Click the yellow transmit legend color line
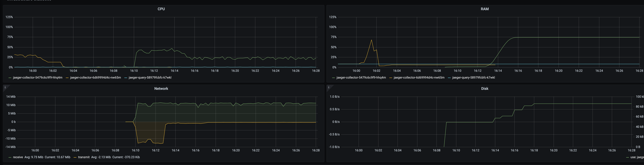Image resolution: width=644 pixels, height=165 pixels. point(75,158)
